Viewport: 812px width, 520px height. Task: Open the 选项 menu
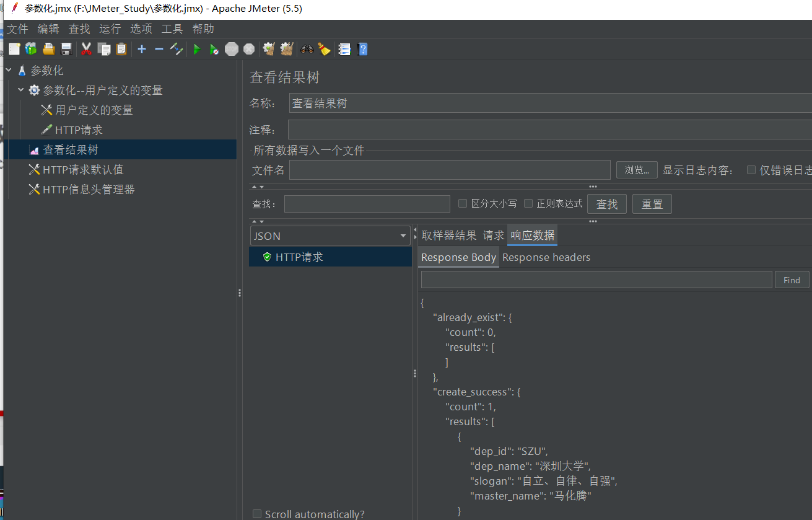pyautogui.click(x=141, y=29)
